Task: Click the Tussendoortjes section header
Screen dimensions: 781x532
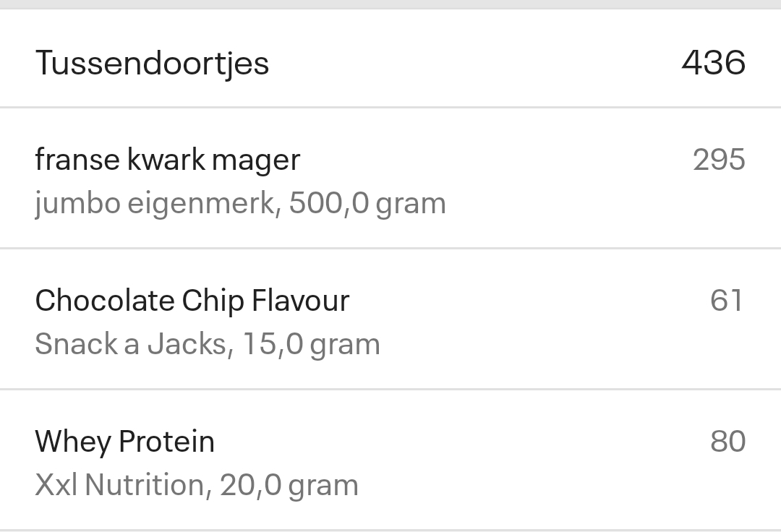Action: pos(153,62)
